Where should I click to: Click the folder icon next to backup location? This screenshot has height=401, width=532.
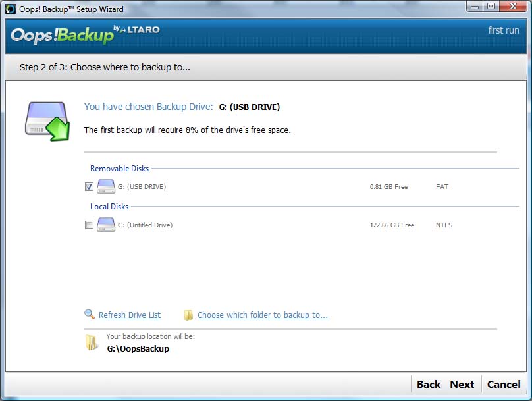(91, 342)
